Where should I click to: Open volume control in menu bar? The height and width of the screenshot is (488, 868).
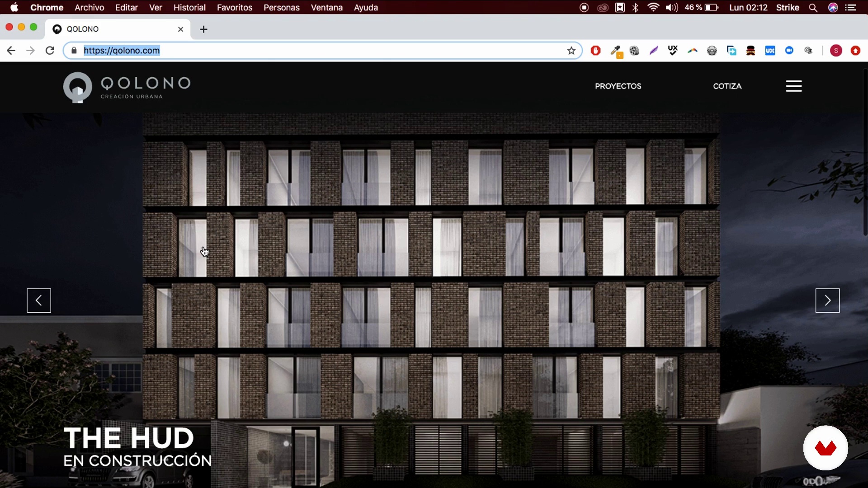[x=672, y=7]
